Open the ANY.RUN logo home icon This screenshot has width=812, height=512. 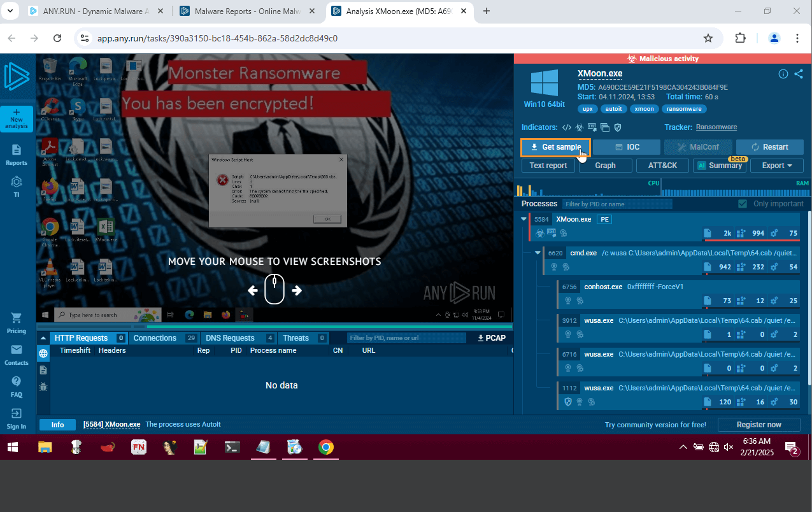(x=17, y=77)
